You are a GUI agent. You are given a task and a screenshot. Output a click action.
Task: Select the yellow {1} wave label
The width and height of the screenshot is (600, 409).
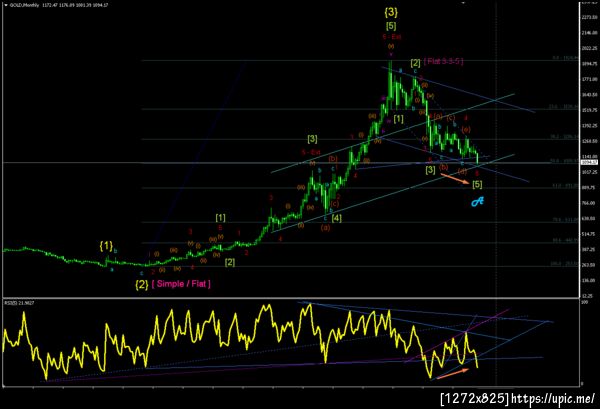106,246
